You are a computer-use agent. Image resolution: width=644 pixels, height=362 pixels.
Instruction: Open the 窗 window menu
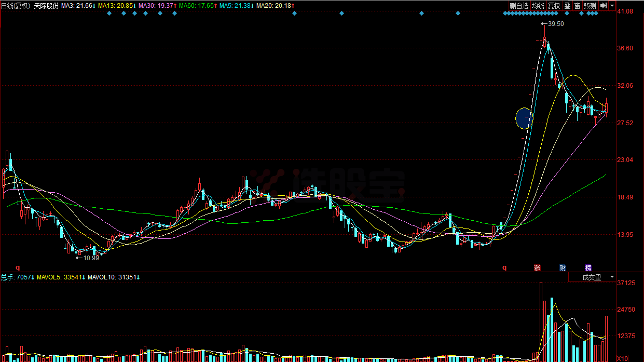pyautogui.click(x=577, y=6)
